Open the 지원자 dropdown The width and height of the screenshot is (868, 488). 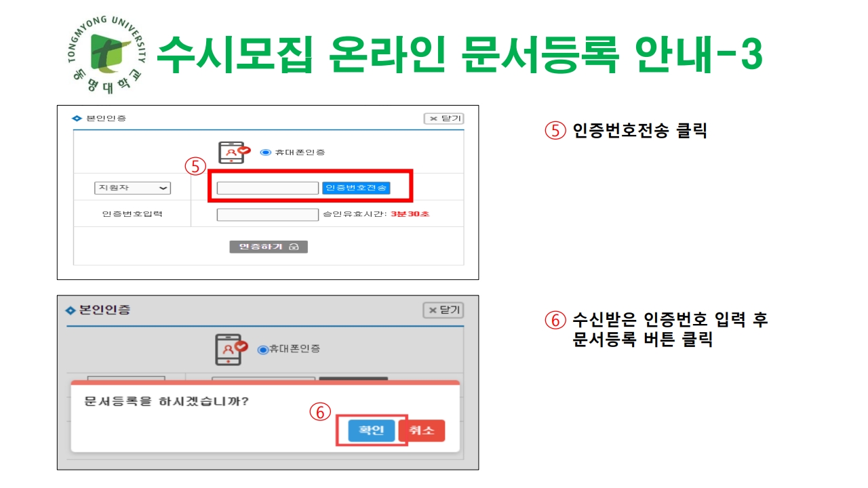[x=132, y=188]
